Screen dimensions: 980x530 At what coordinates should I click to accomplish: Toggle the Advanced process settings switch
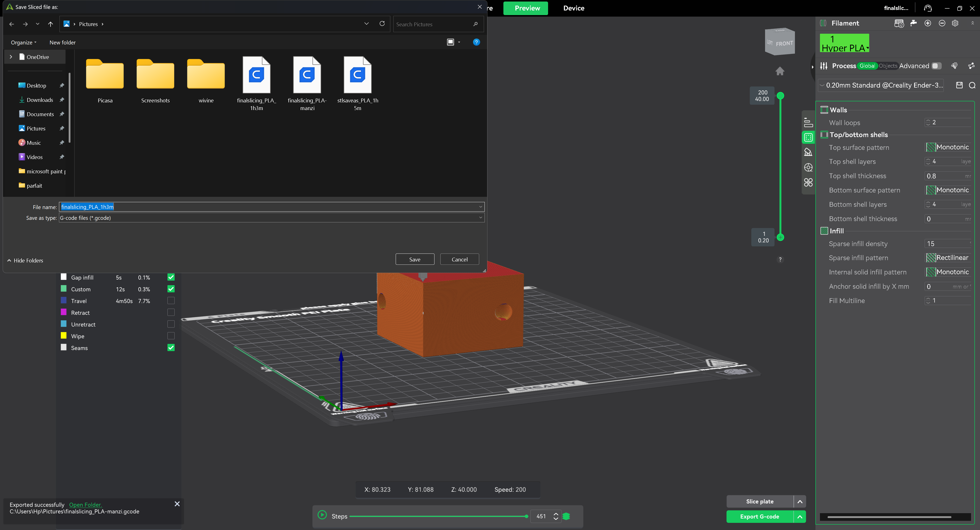pyautogui.click(x=936, y=66)
